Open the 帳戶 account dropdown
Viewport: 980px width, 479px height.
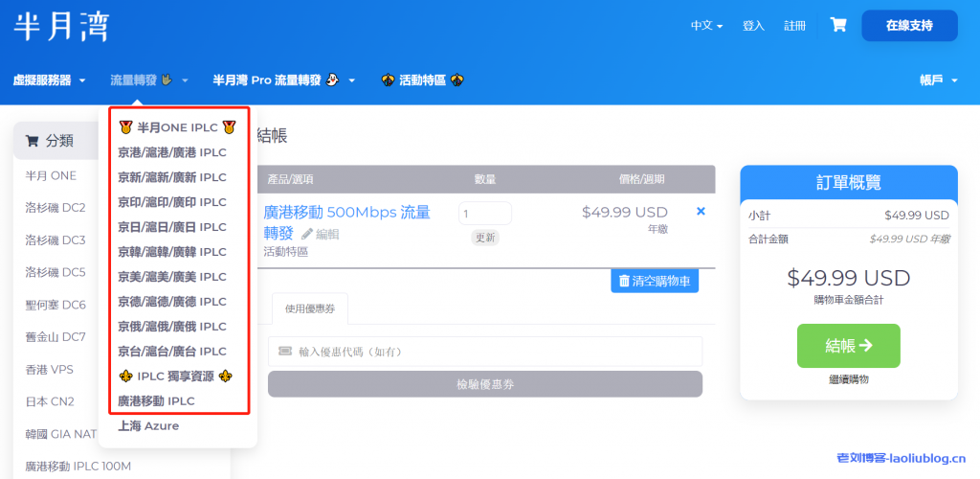pos(939,80)
